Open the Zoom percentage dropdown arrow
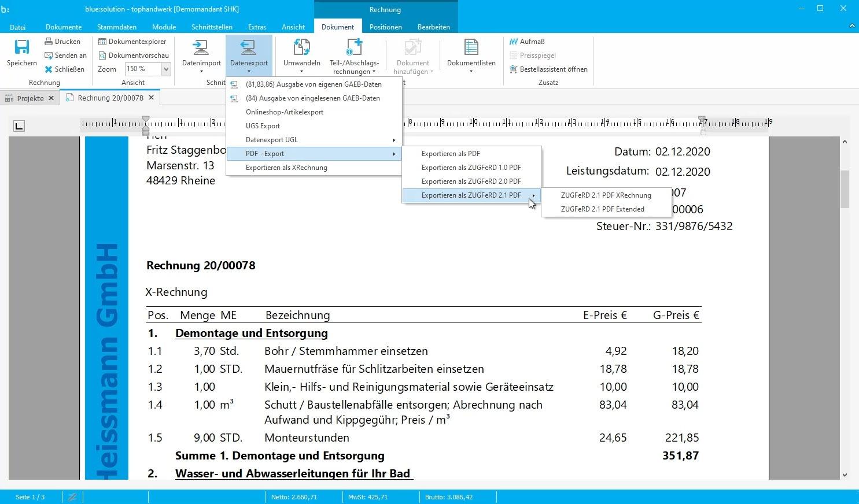The width and height of the screenshot is (859, 504). pos(166,69)
